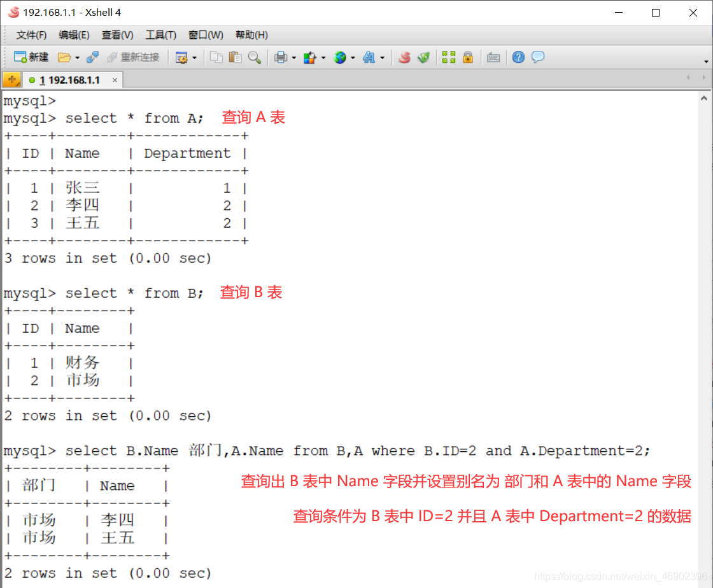Click the chat bubble feedback icon

538,57
